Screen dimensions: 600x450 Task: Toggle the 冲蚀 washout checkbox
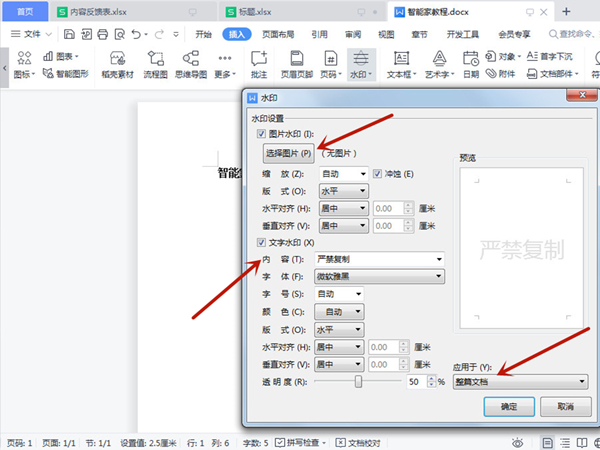click(378, 173)
